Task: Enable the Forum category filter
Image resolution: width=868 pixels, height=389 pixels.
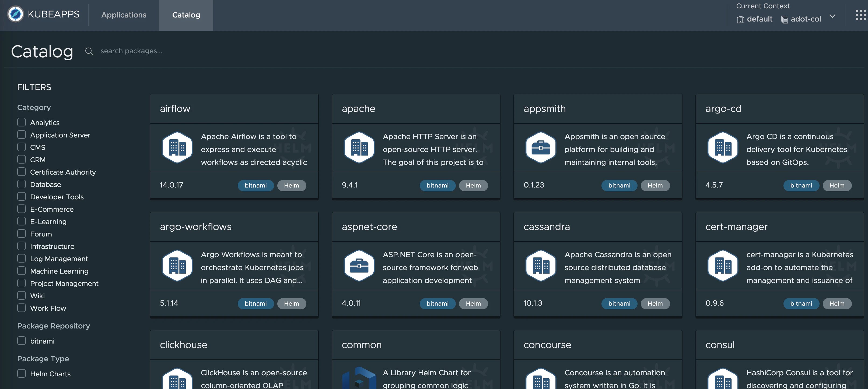Action: pyautogui.click(x=22, y=234)
